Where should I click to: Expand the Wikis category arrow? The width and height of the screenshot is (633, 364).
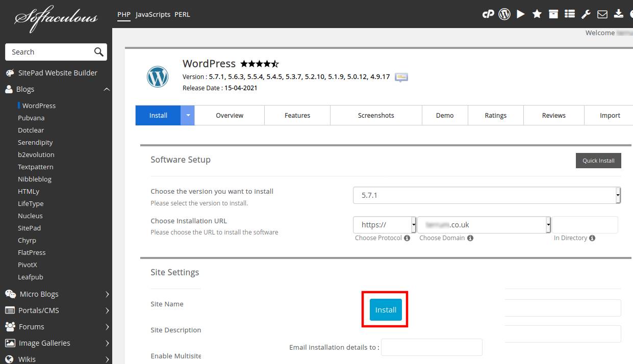(107, 359)
